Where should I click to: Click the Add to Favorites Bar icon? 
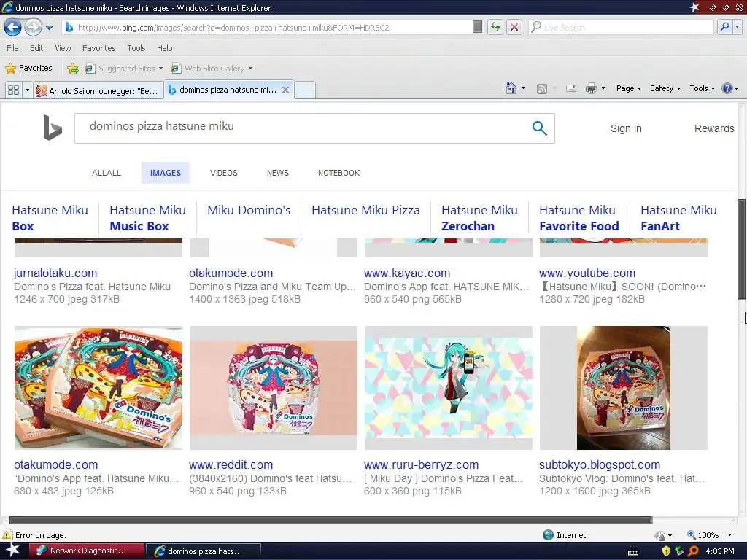click(73, 68)
